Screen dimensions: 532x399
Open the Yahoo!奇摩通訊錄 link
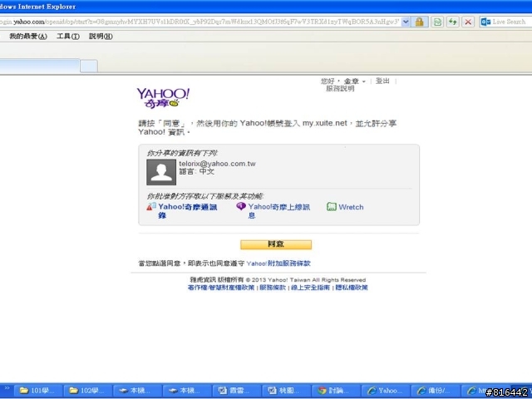(x=187, y=210)
